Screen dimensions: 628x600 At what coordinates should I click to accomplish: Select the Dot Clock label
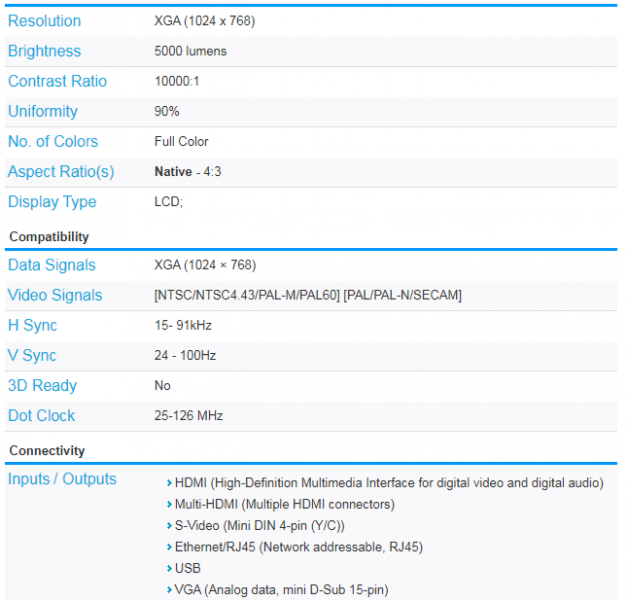(x=41, y=415)
